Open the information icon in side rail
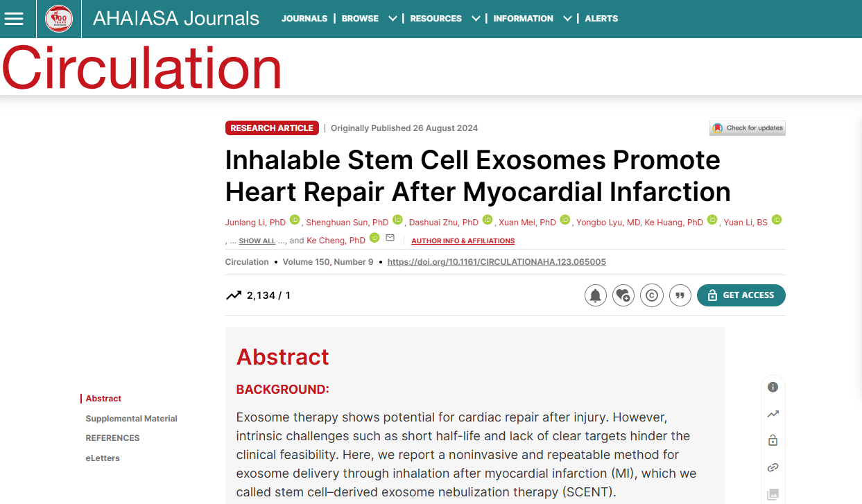The height and width of the screenshot is (504, 862). point(773,388)
